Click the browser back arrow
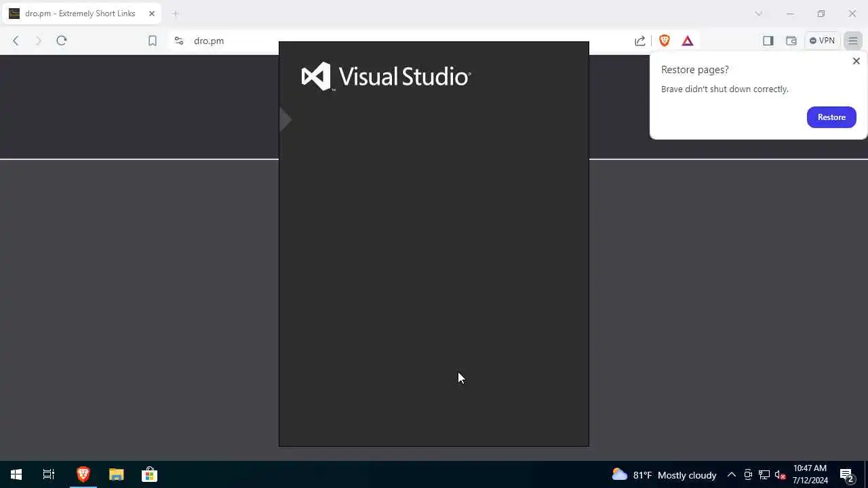868x488 pixels. [x=16, y=41]
